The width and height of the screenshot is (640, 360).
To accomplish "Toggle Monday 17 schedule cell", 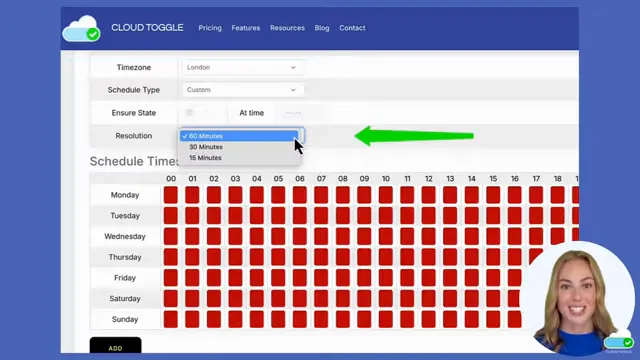I will (536, 195).
